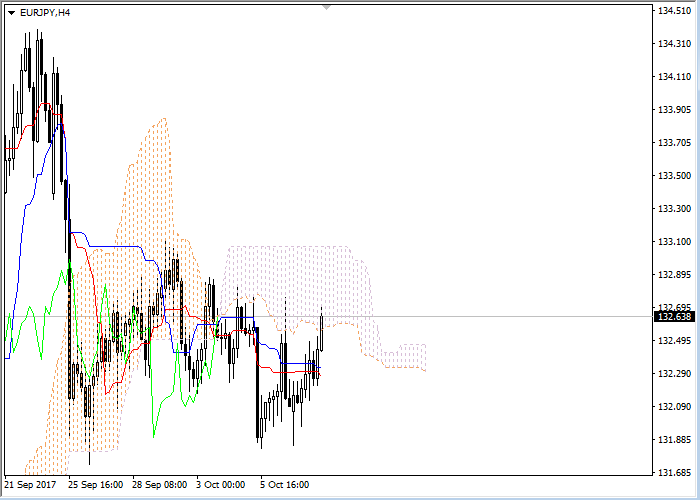The width and height of the screenshot is (700, 500).
Task: Click the 133.500 price scale value
Action: (675, 175)
